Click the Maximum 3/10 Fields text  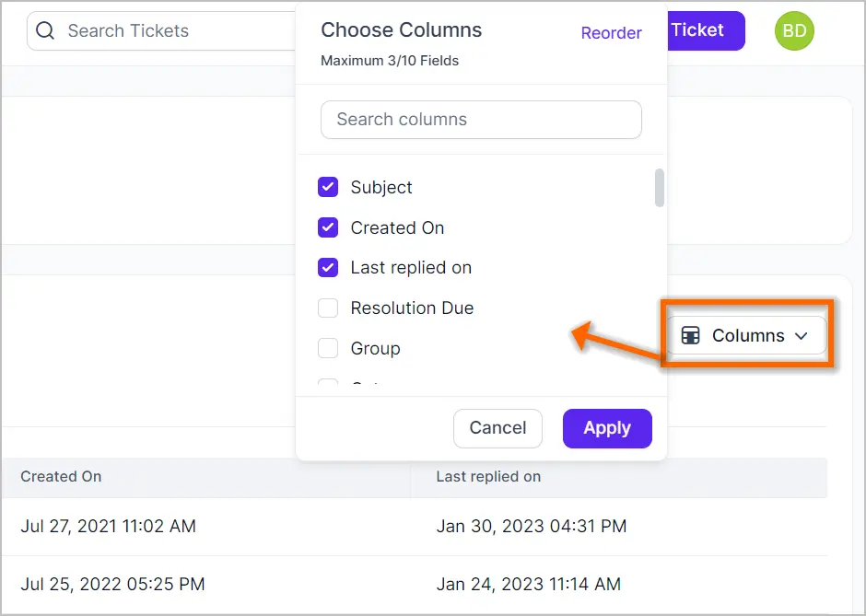(x=390, y=61)
